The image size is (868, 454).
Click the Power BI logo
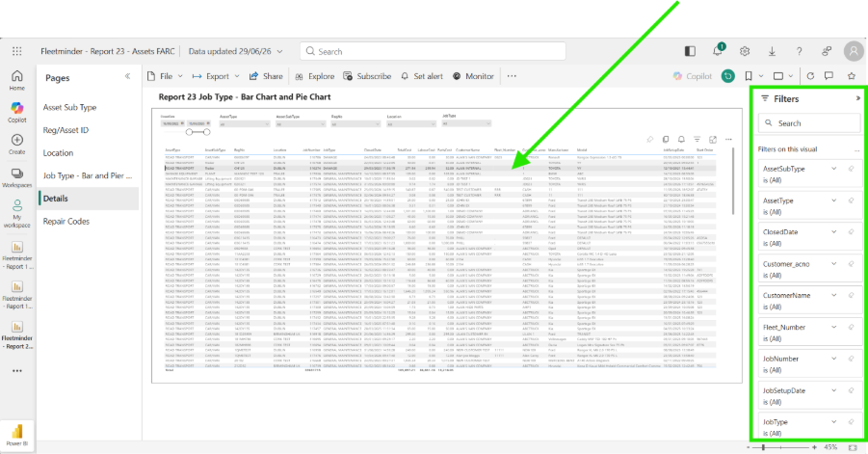point(17,434)
